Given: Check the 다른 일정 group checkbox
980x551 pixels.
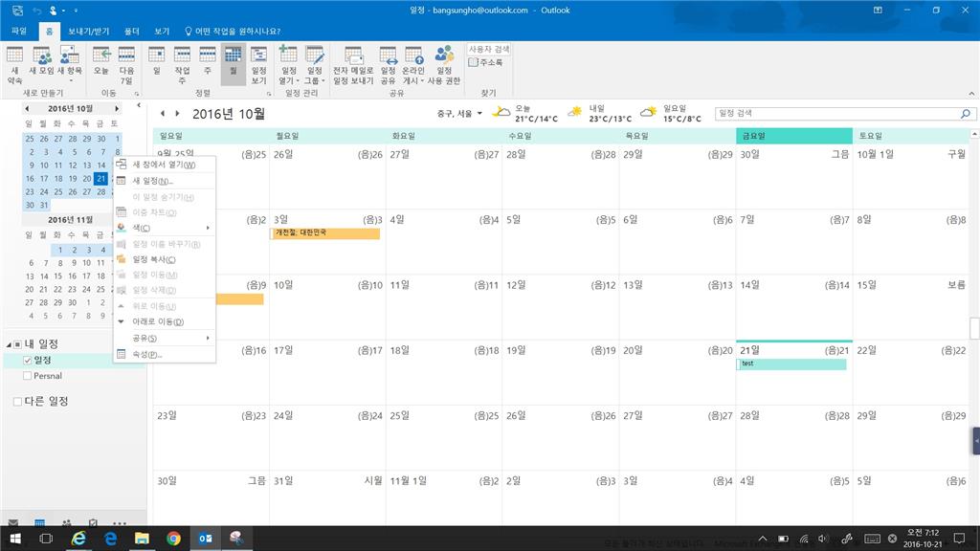Looking at the screenshot, I should (x=17, y=402).
